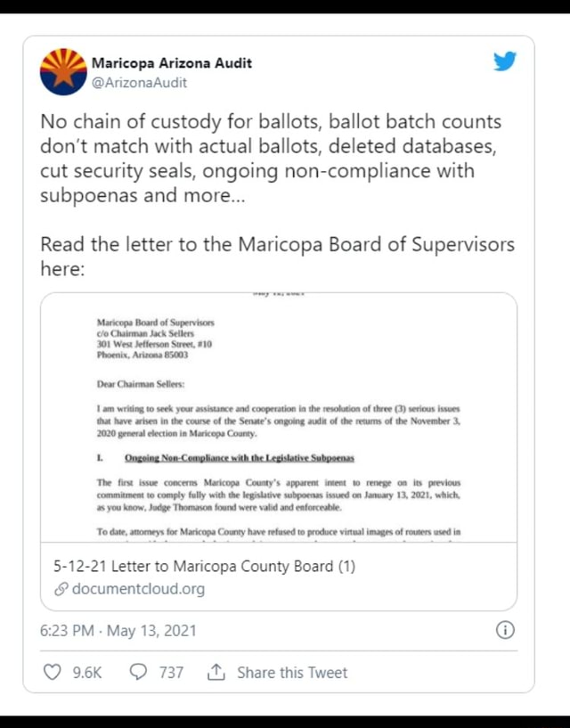Click "Share this Tweet" text
Image resolution: width=570 pixels, height=728 pixels.
292,673
